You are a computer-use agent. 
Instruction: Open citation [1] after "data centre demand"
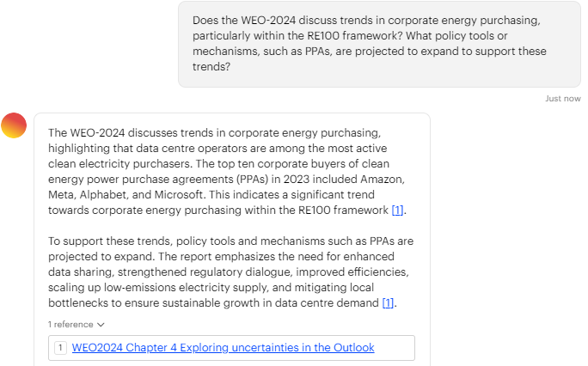(x=388, y=303)
